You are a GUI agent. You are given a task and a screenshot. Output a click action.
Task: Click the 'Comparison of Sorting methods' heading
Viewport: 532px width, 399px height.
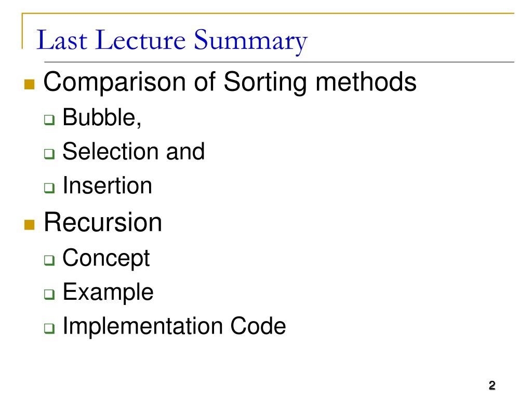pos(230,82)
